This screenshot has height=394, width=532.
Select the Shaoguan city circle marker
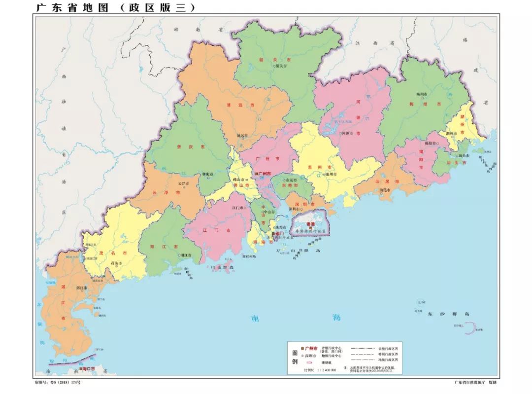(275, 66)
